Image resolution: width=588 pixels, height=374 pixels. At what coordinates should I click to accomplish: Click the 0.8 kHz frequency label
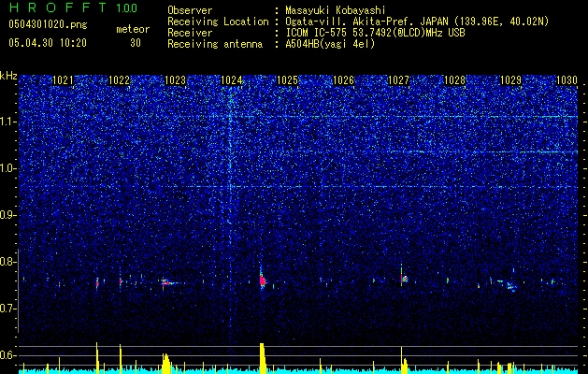(7, 262)
